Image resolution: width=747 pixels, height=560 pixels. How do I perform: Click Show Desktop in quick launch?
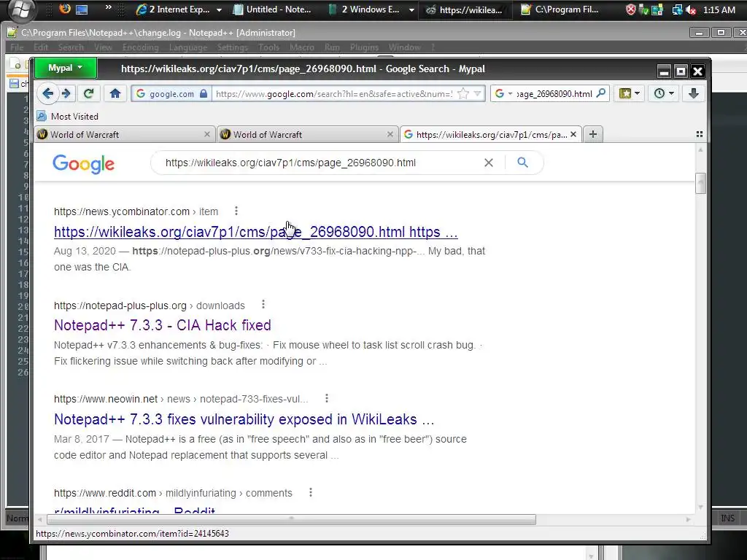coord(82,9)
